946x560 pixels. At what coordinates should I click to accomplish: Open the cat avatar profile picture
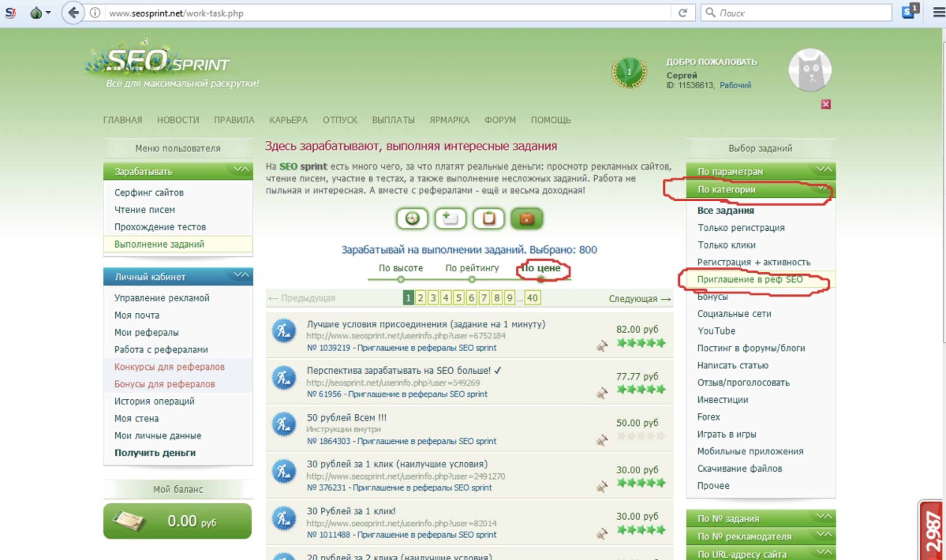[810, 70]
